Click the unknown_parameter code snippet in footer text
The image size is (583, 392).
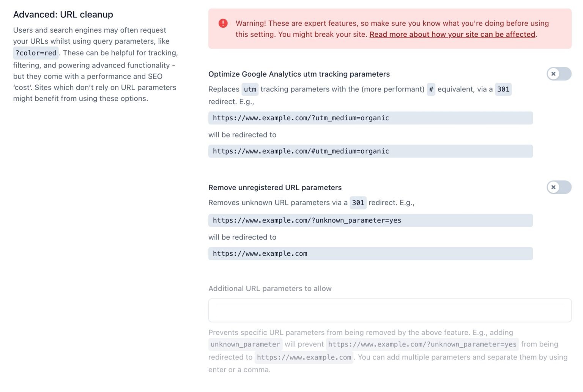point(245,344)
